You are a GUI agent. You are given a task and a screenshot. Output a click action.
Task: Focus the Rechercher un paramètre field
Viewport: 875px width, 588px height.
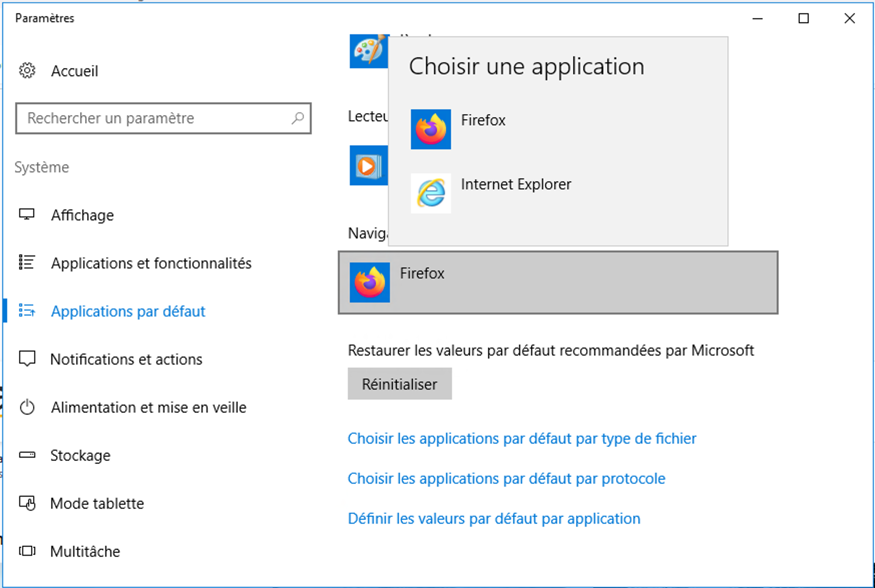click(163, 118)
